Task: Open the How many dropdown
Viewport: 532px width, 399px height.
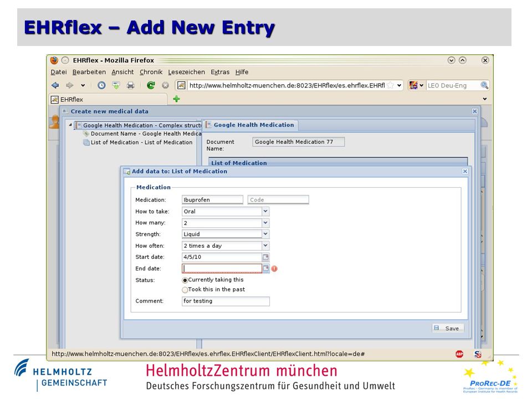Action: (265, 223)
